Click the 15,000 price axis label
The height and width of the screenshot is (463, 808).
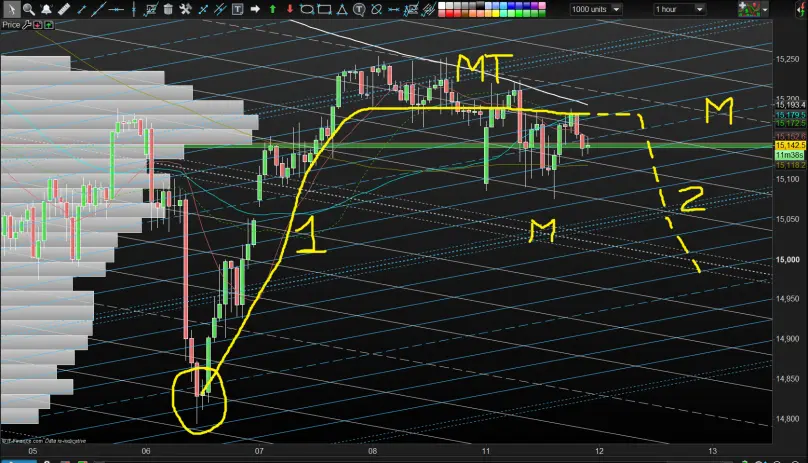click(x=787, y=259)
